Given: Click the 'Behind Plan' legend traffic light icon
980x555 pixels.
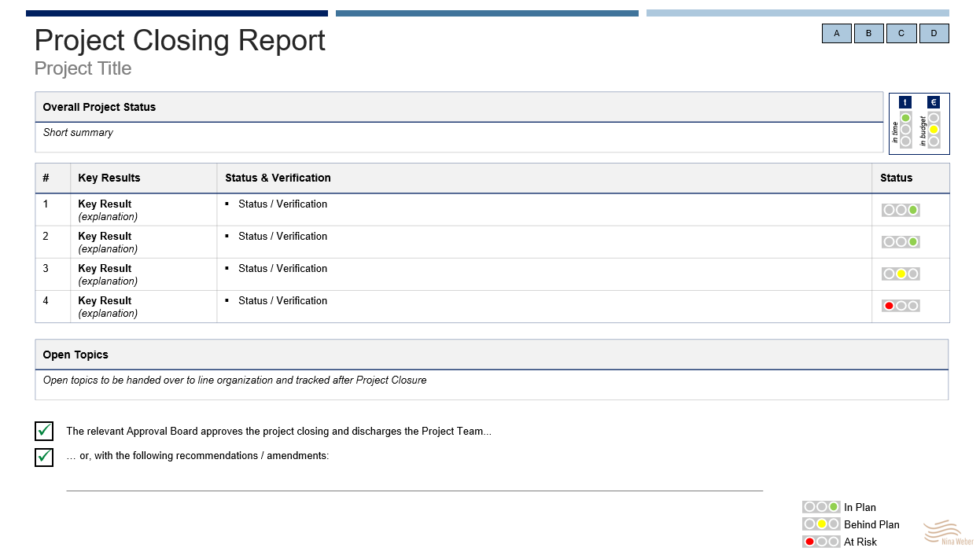Looking at the screenshot, I should coord(821,524).
